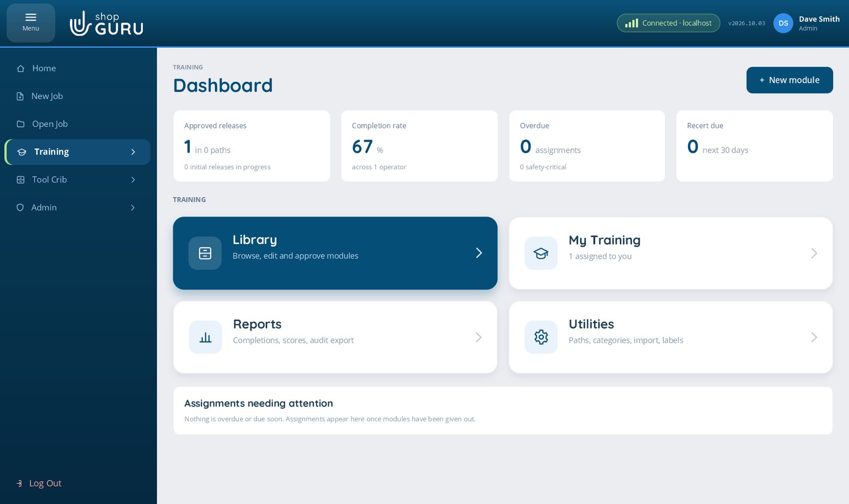Click the Utilities gear icon
Image resolution: width=849 pixels, height=504 pixels.
click(x=541, y=337)
